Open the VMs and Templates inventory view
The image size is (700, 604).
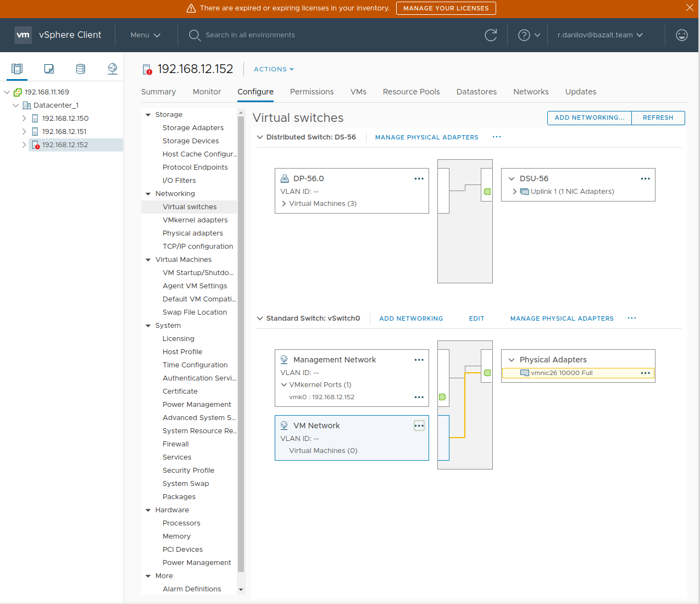point(49,69)
